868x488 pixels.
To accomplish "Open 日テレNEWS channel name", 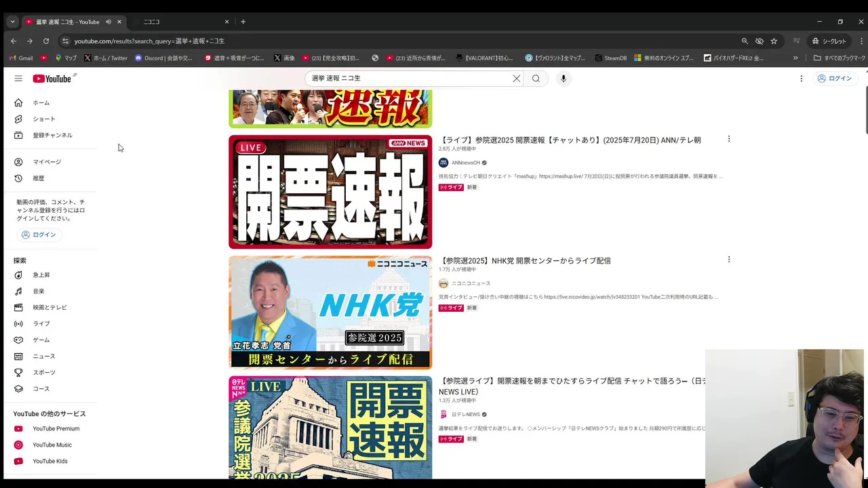I will 466,415.
